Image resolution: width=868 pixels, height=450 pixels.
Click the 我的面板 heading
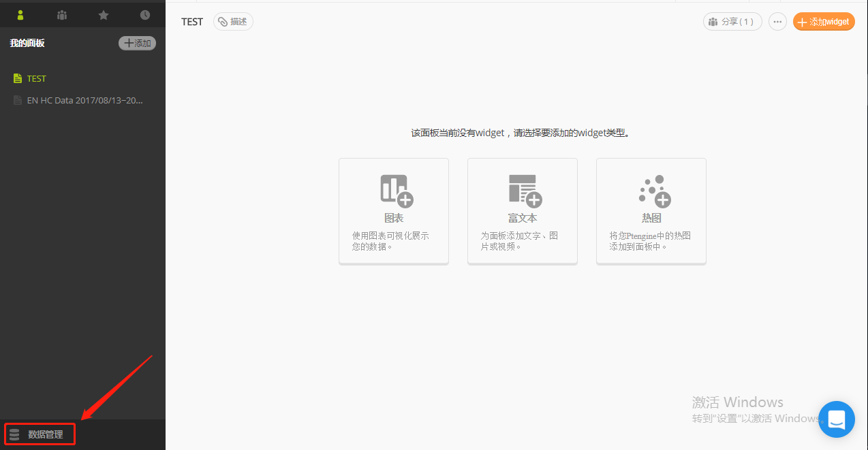tap(27, 44)
